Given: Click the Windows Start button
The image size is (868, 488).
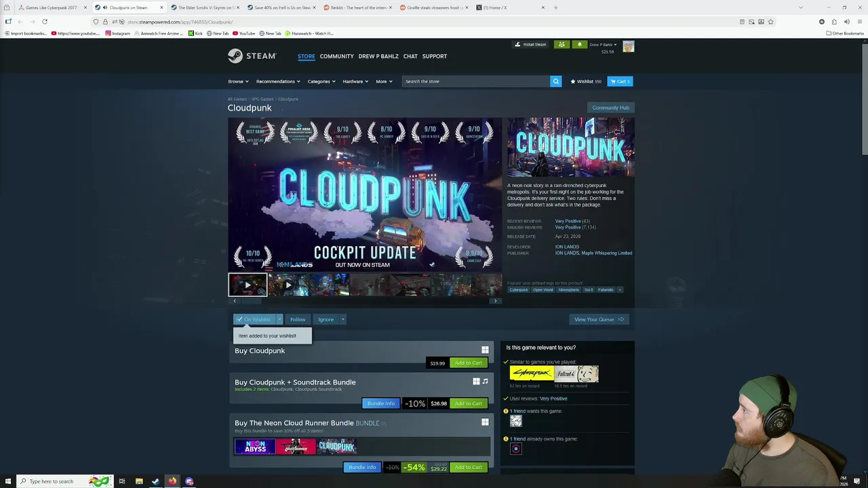Looking at the screenshot, I should pyautogui.click(x=7, y=481).
